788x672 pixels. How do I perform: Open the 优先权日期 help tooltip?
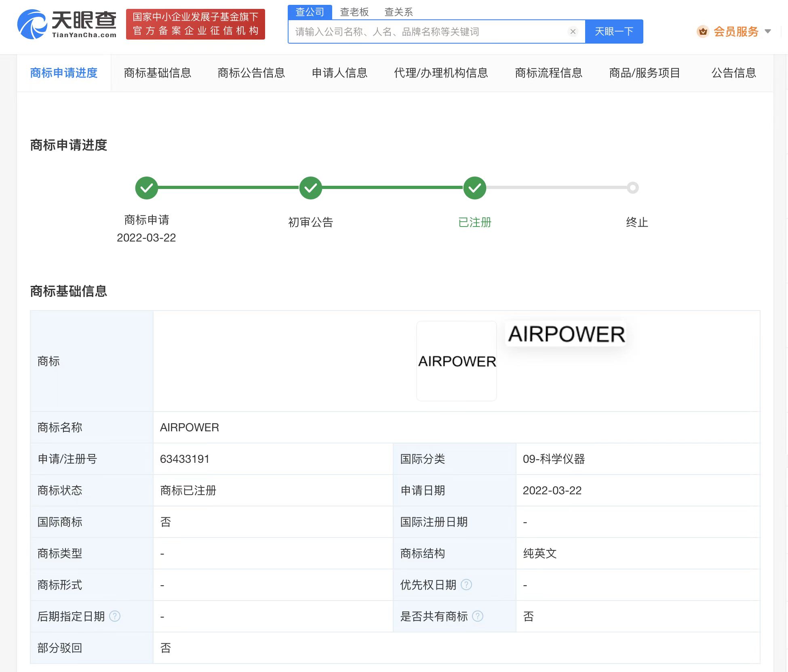(x=467, y=585)
